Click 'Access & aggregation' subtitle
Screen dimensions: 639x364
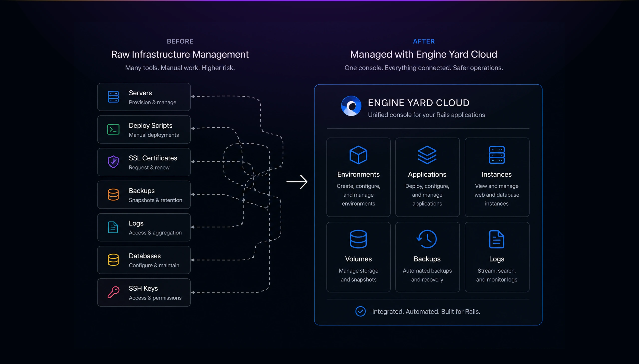(x=155, y=233)
